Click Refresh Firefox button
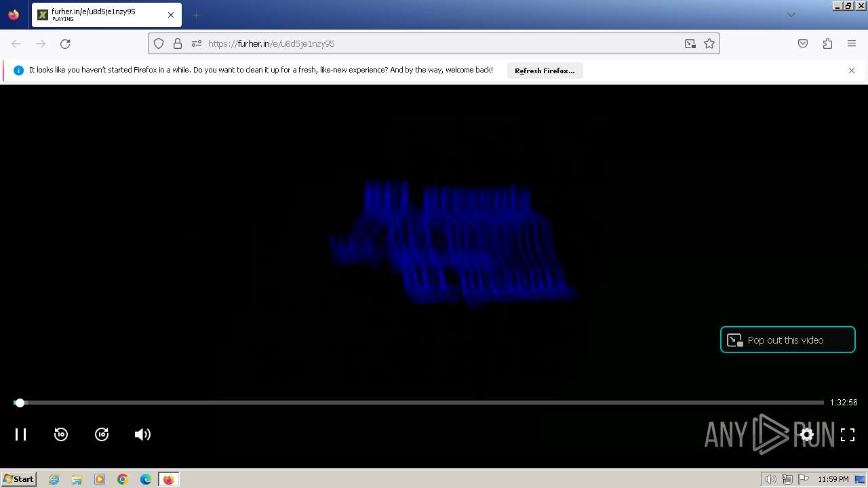Viewport: 868px width, 488px height. point(545,70)
